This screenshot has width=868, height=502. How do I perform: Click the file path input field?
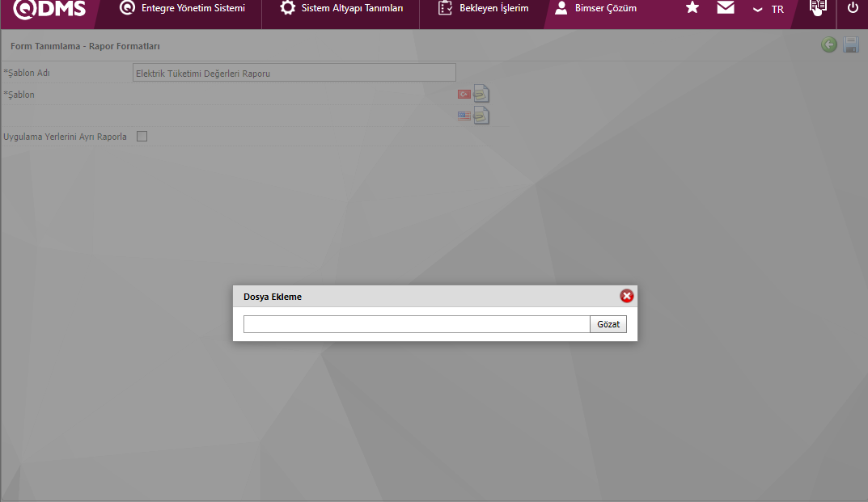point(417,324)
